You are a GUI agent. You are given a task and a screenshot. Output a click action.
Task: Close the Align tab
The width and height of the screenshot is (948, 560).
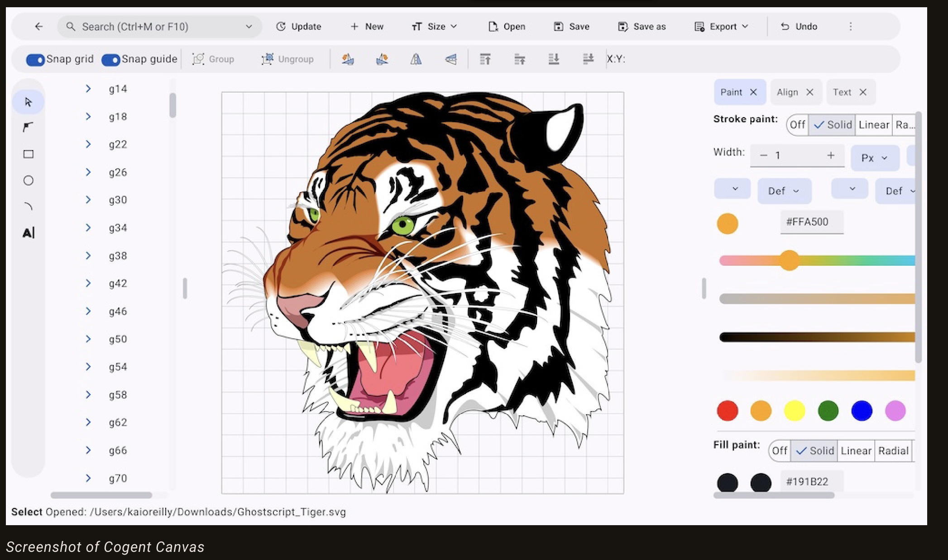810,92
